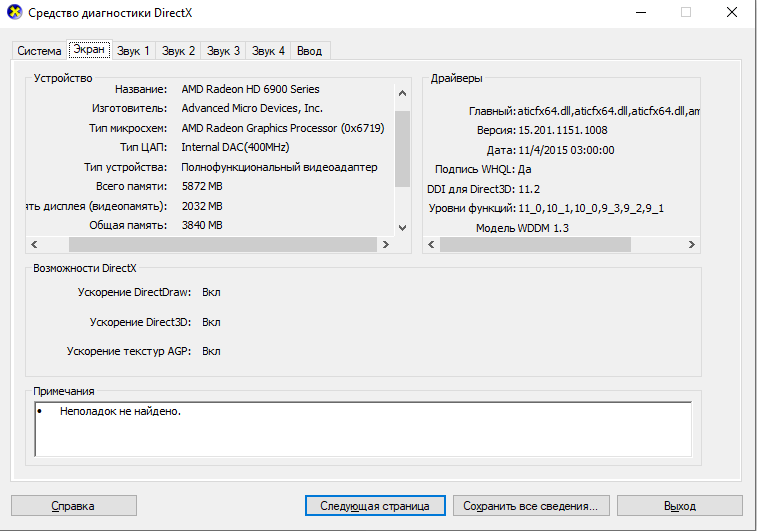Click right arrow of Устройство horizontal scrollbar
The height and width of the screenshot is (531, 757).
tap(386, 244)
